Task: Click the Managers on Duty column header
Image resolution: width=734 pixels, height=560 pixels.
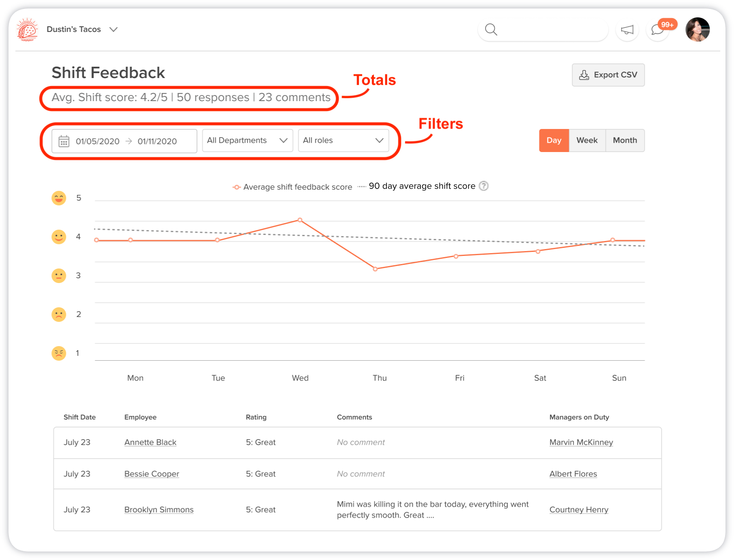Action: tap(579, 417)
